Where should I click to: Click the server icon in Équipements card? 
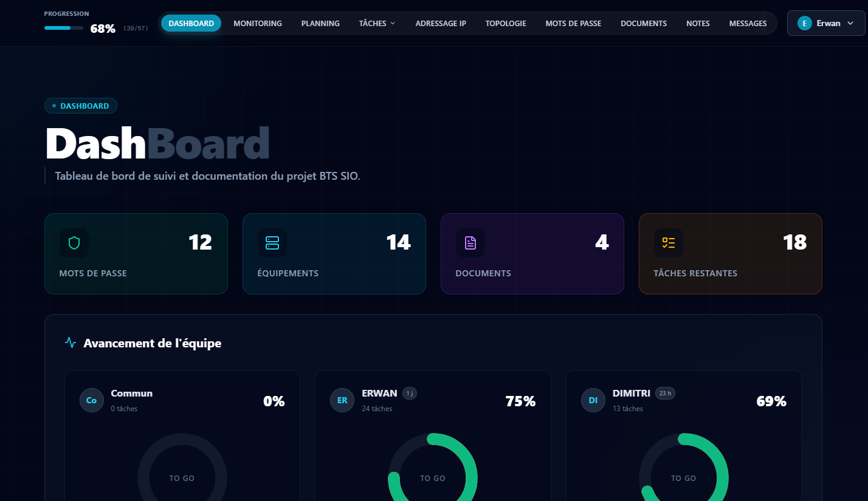[x=272, y=243]
